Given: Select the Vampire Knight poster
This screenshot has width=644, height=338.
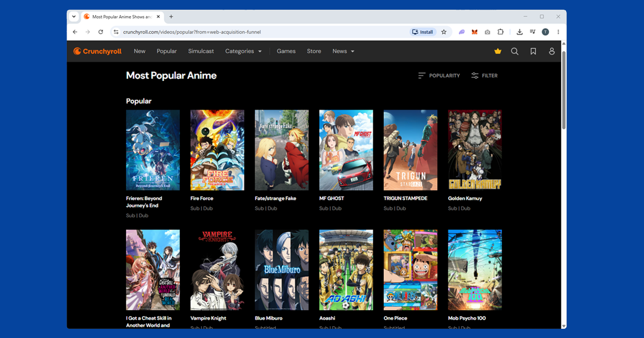Looking at the screenshot, I should tap(217, 270).
